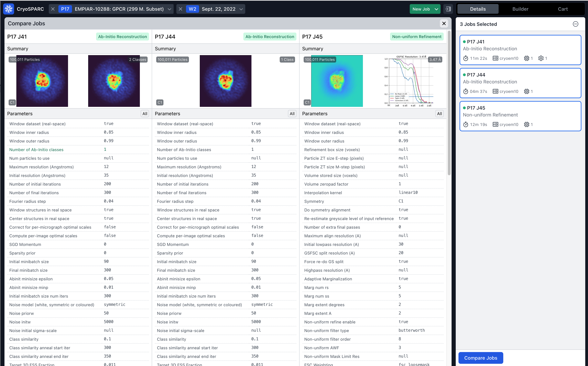This screenshot has height=366, width=588.
Task: Click the C1 symmetry badge in J41
Action: click(12, 102)
